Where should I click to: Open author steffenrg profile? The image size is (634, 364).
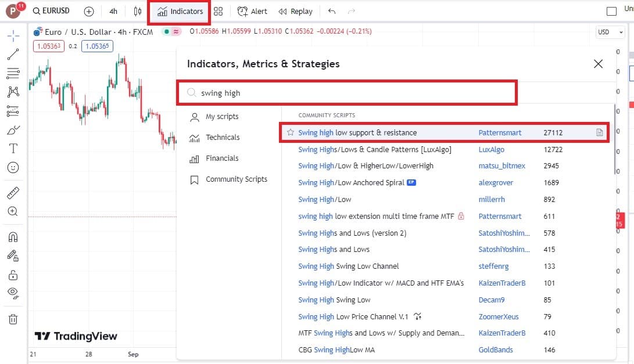click(494, 266)
